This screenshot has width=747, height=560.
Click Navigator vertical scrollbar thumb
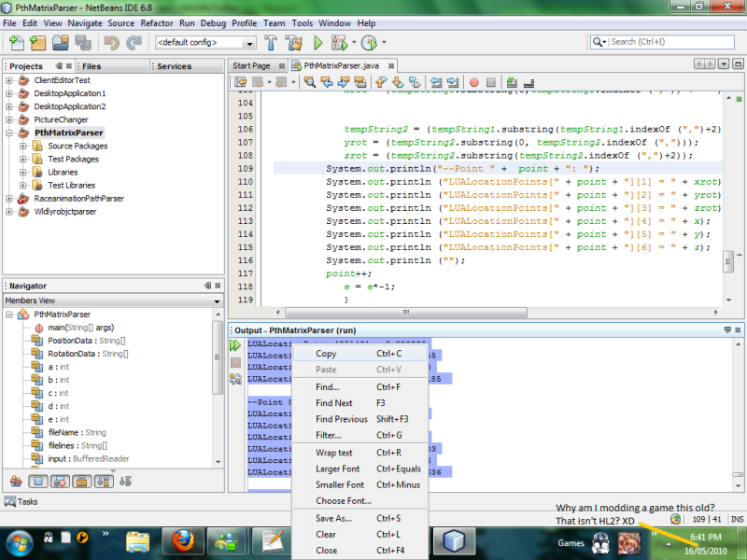click(218, 357)
